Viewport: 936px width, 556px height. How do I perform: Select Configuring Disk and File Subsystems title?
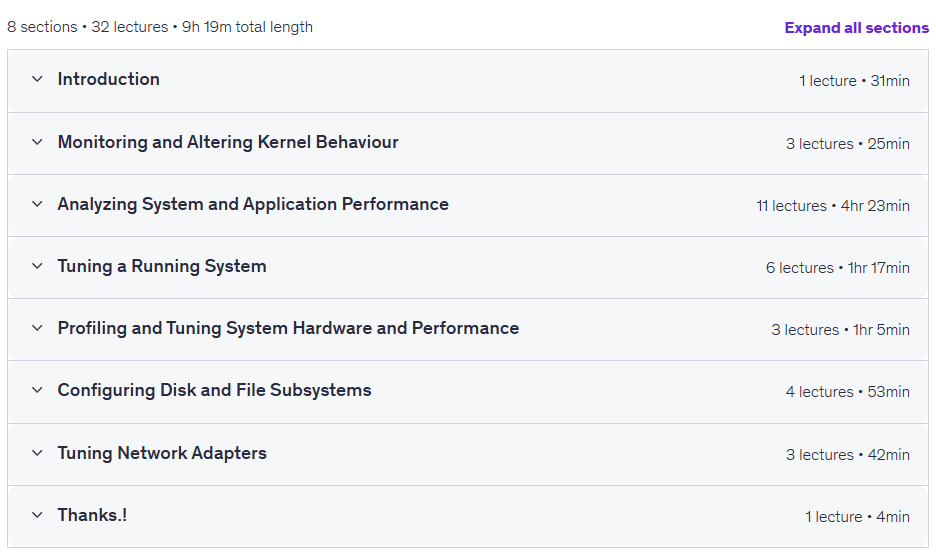point(214,391)
